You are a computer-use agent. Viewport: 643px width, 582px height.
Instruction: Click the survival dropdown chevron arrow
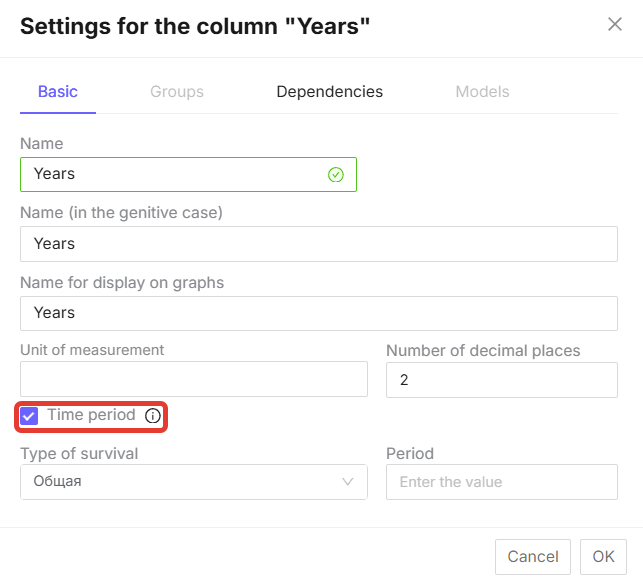click(x=348, y=482)
